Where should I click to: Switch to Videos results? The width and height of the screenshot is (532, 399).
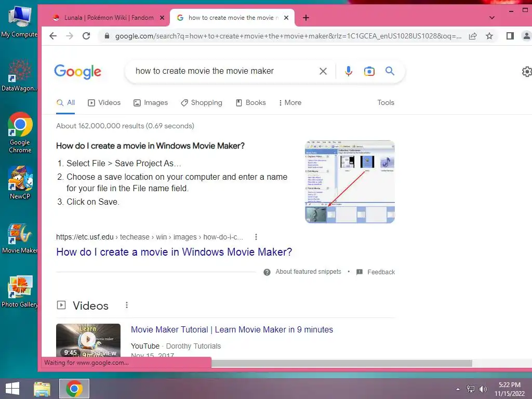104,102
